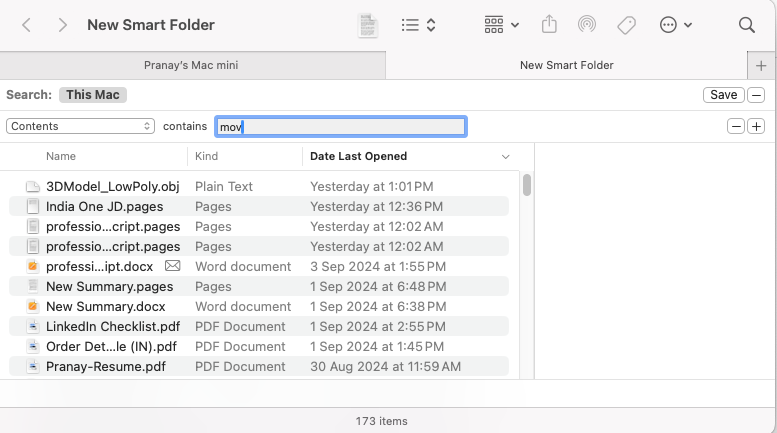This screenshot has height=433, width=777.
Task: Select Order Det...le (IN).pdf file
Action: pyautogui.click(x=111, y=347)
